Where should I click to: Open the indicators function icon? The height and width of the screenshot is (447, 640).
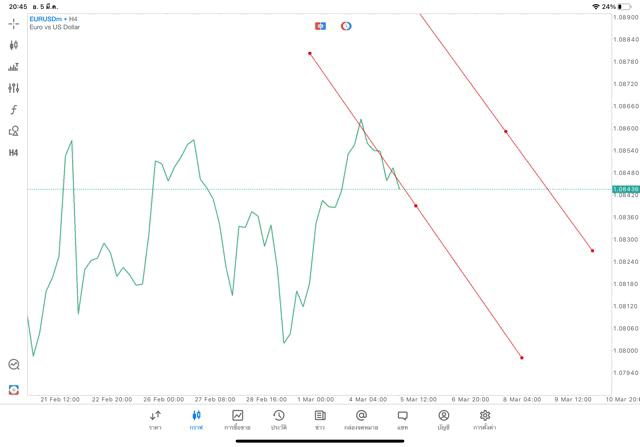(14, 110)
